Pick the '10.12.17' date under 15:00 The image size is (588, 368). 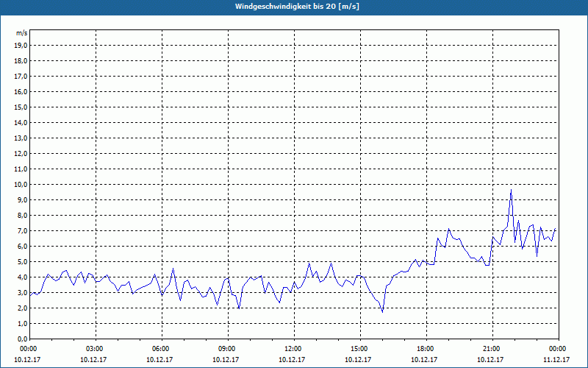point(358,359)
